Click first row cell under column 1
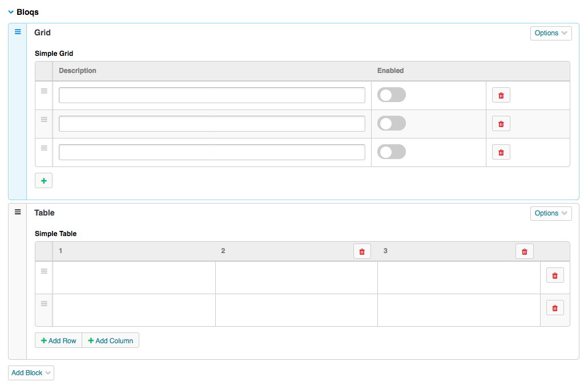The height and width of the screenshot is (386, 588). click(x=134, y=278)
